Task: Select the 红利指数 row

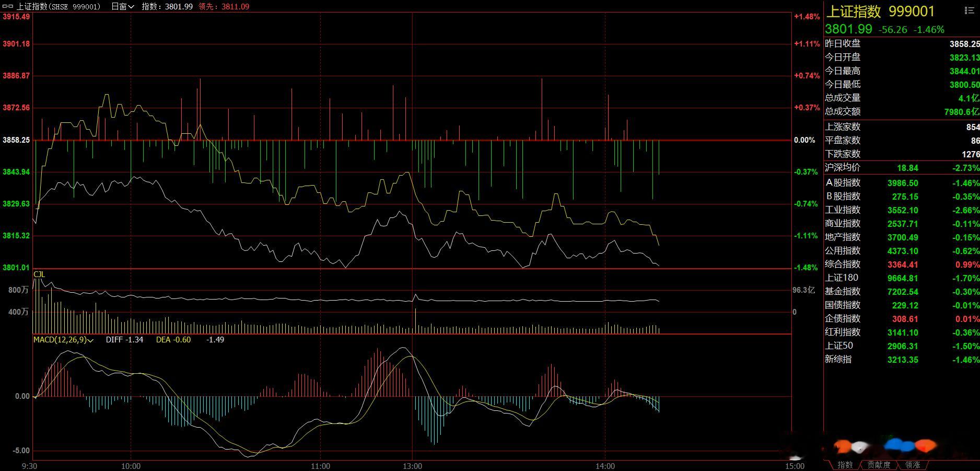Action: click(x=902, y=332)
